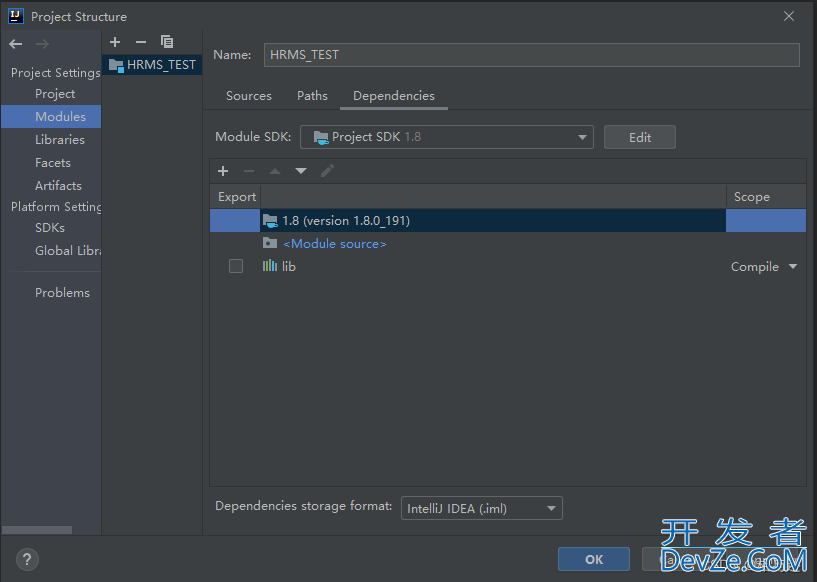Open Facets in the sidebar
Screen dimensions: 817x582
[x=53, y=163]
